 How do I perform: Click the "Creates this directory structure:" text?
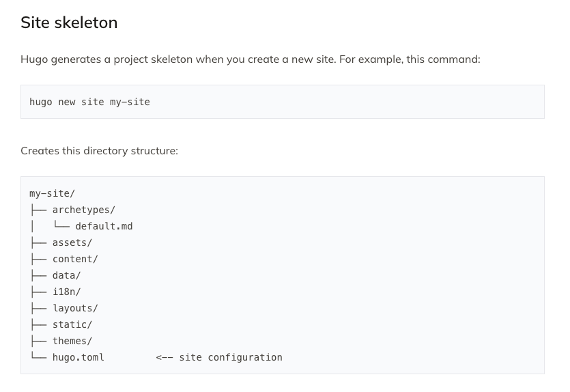point(99,151)
